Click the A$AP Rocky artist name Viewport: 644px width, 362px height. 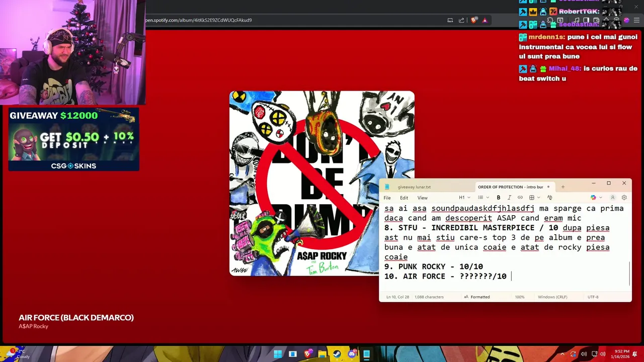point(33,326)
